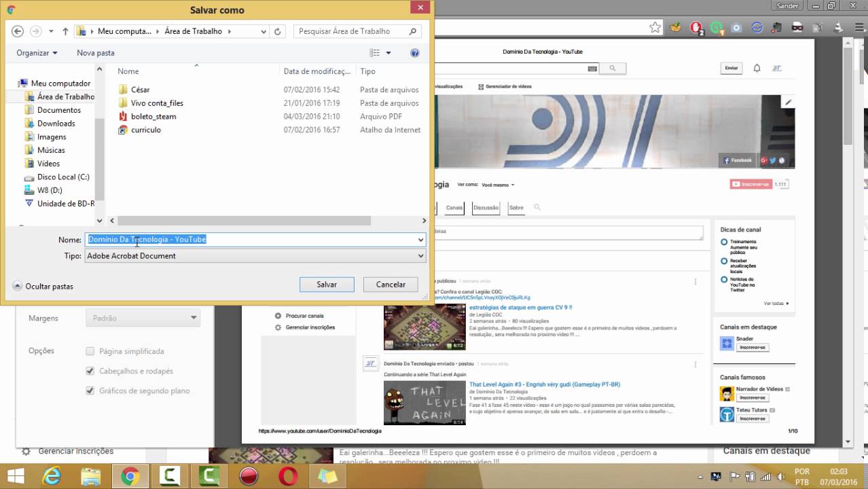Open the Sobre tab in preview
868x489 pixels.
[x=516, y=208]
